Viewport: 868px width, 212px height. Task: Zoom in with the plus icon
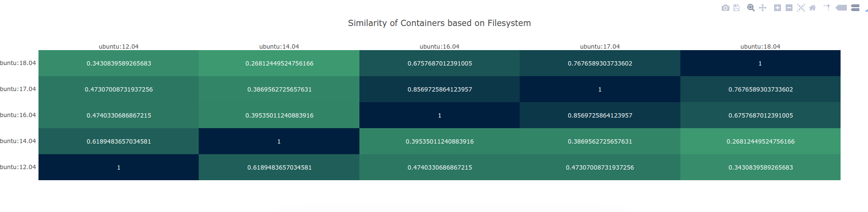click(x=777, y=8)
